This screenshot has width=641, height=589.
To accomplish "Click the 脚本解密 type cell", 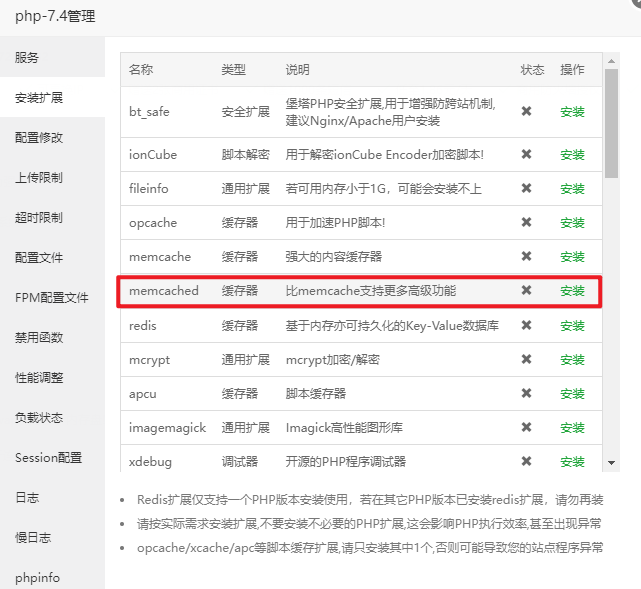I will click(x=245, y=155).
